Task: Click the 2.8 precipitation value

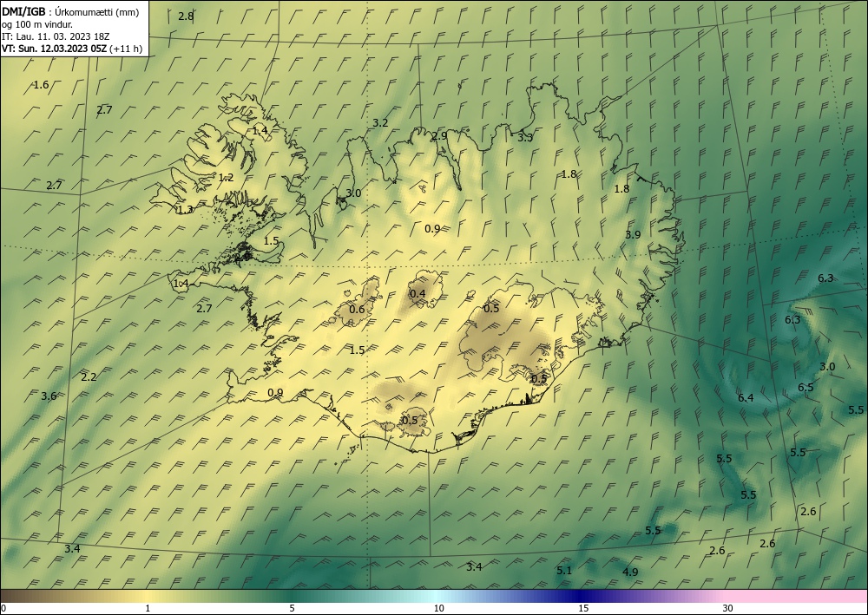Action: 186,16
